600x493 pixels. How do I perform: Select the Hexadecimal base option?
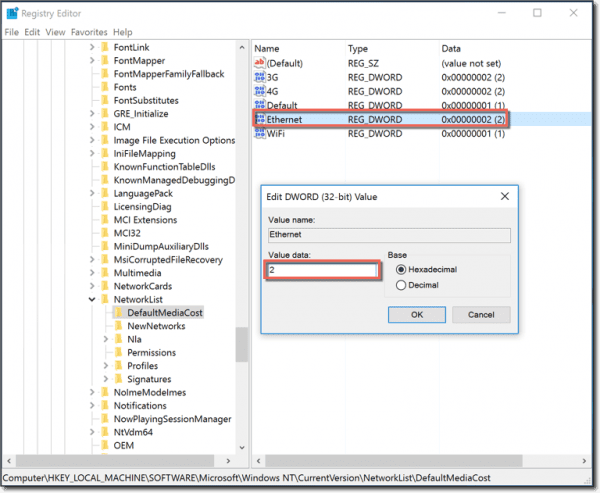click(401, 269)
